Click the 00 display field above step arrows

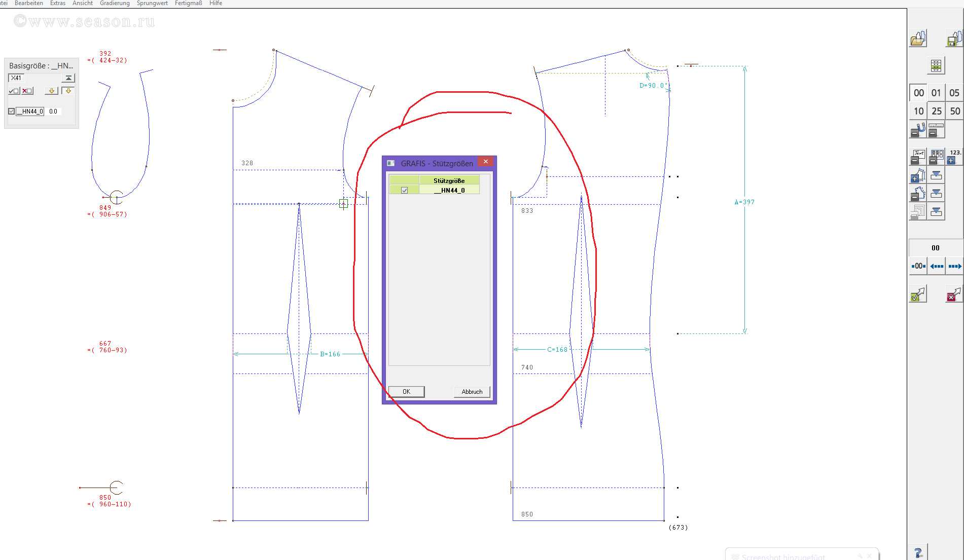[936, 248]
